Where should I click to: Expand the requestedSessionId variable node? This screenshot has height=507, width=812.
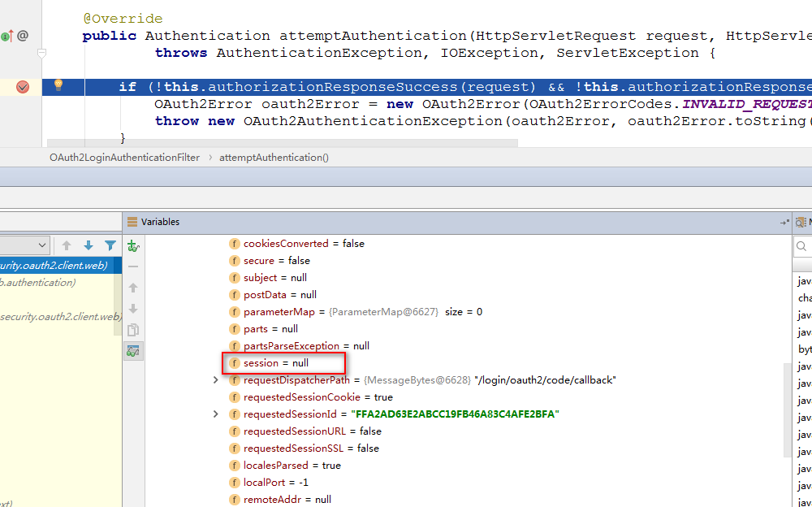tap(215, 414)
